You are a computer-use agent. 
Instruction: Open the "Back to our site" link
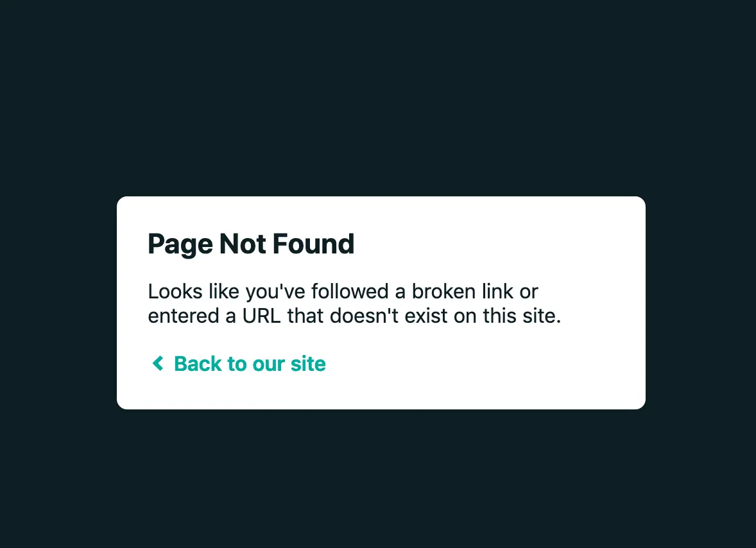[239, 363]
